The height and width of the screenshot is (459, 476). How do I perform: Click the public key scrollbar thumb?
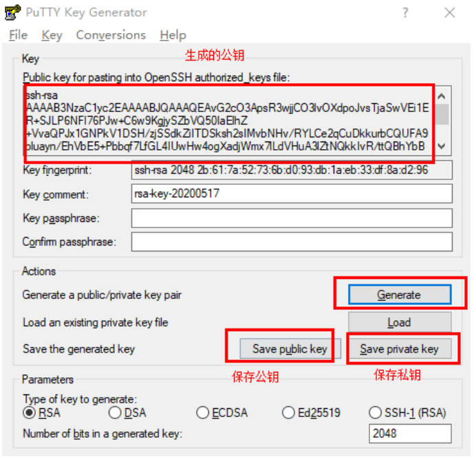click(x=442, y=114)
